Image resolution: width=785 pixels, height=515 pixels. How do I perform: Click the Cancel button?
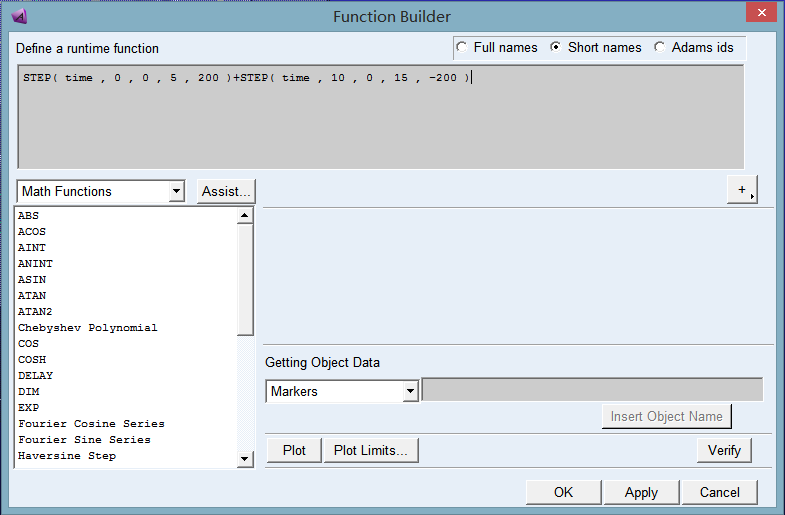click(719, 492)
